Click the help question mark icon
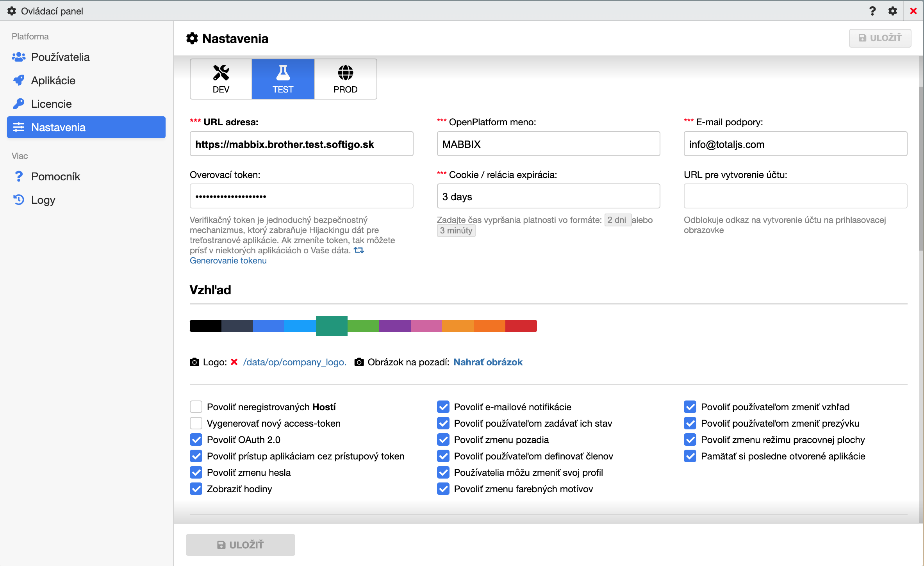The height and width of the screenshot is (566, 924). tap(872, 11)
